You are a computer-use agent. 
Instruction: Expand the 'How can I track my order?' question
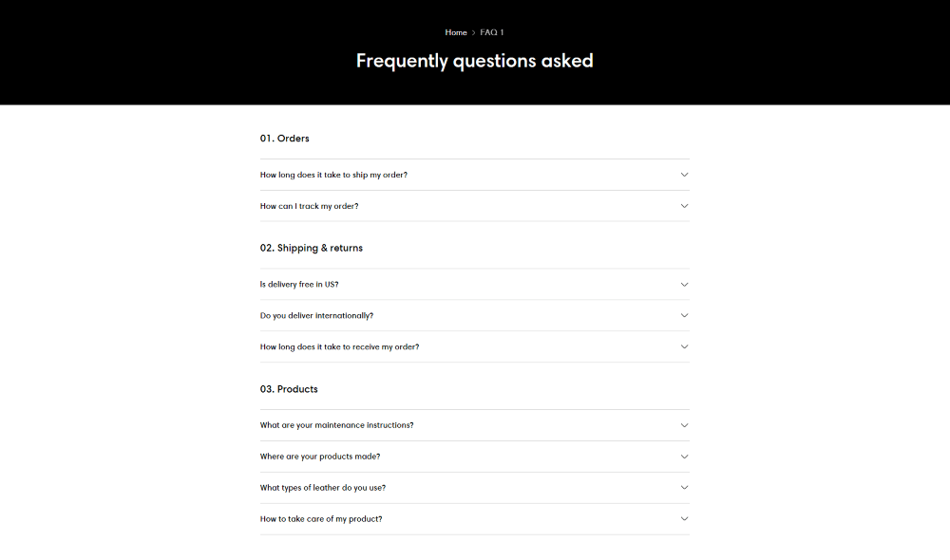click(310, 206)
